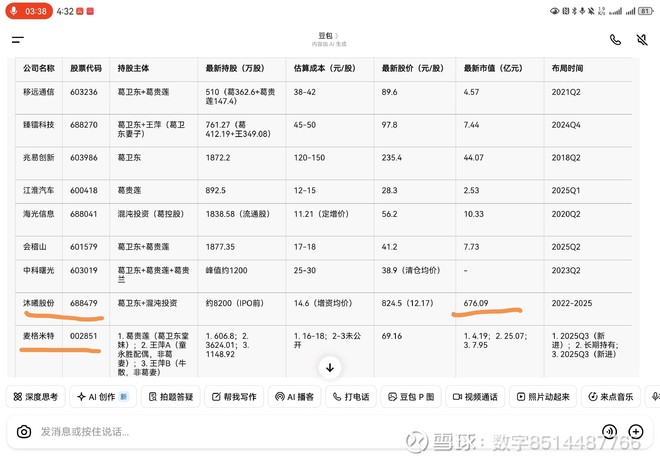This screenshot has height=463, width=660.
Task: Tap the red recording timer 03:38
Action: [x=29, y=11]
